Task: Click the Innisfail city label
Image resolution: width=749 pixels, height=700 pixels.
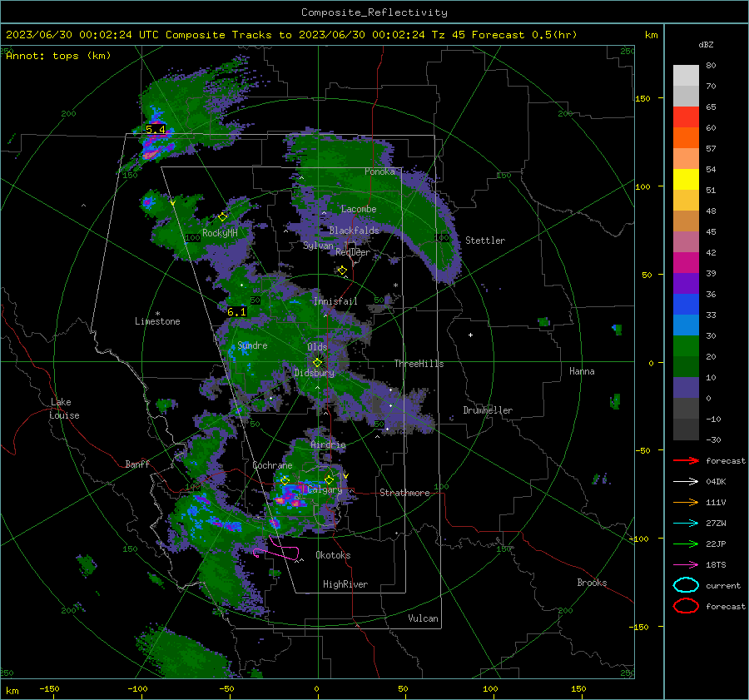Action: (335, 301)
